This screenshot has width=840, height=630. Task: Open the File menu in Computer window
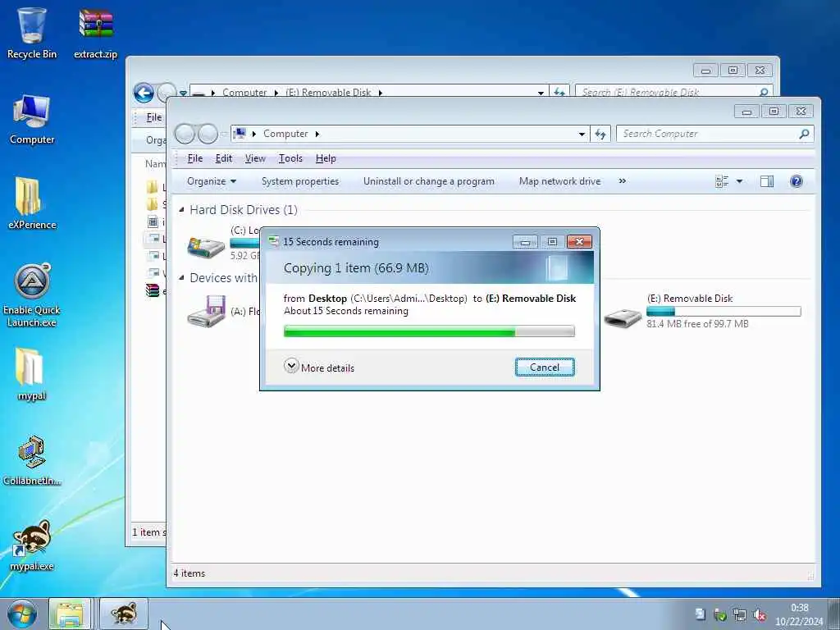tap(195, 158)
